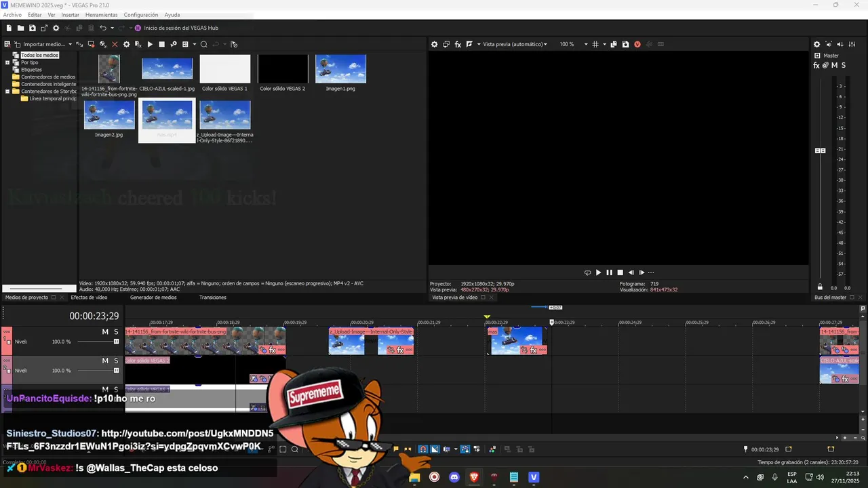Screen dimensions: 868x488
Task: Select Imagen1.png thumbnail
Action: (340, 69)
